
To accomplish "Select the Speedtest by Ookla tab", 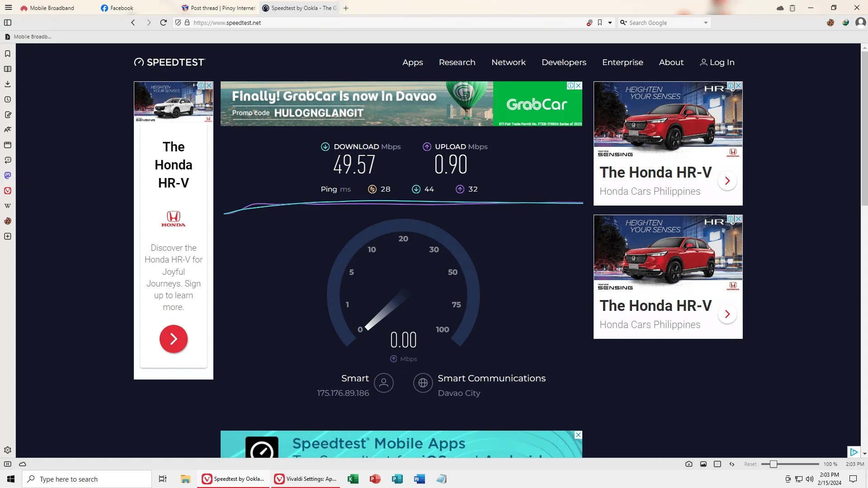I will (x=299, y=8).
